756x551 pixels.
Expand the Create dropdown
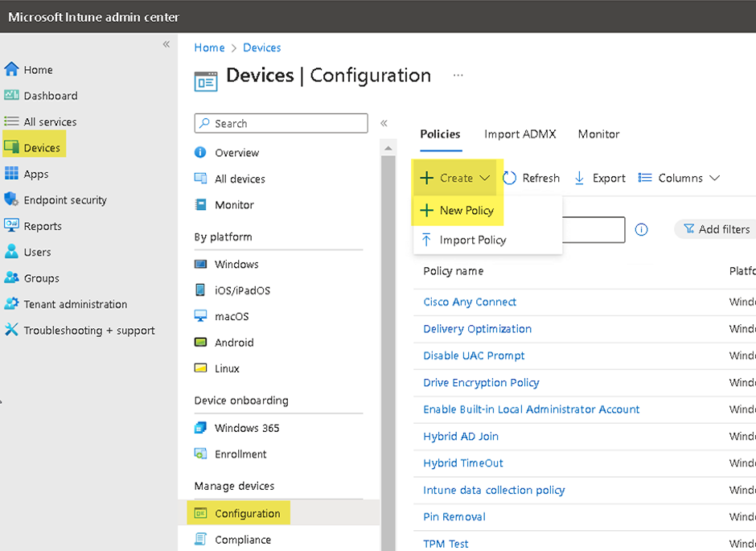click(455, 178)
